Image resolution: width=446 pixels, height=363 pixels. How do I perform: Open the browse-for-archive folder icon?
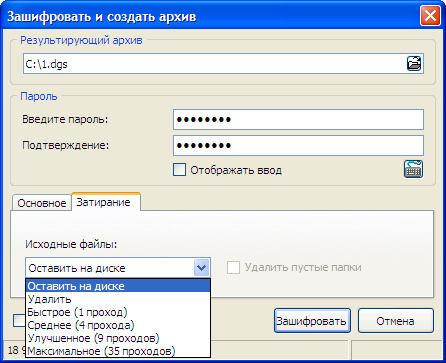[414, 63]
